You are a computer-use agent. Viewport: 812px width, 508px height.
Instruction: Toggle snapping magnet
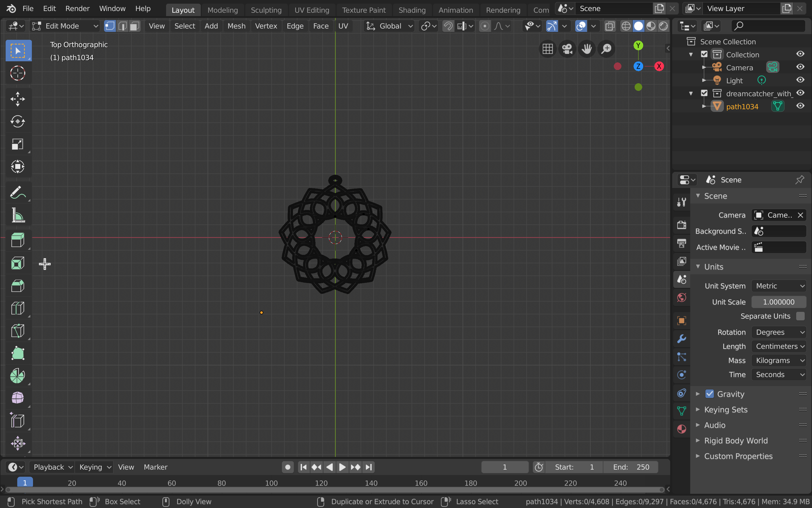point(448,26)
